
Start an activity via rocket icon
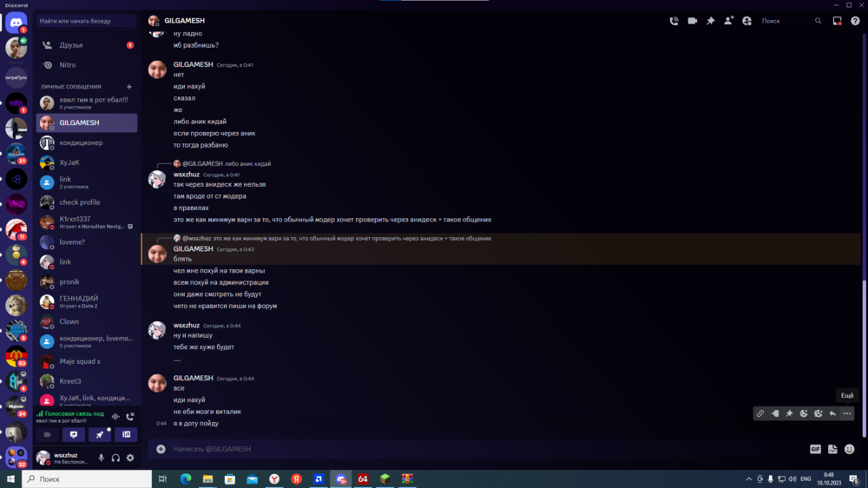(100, 435)
